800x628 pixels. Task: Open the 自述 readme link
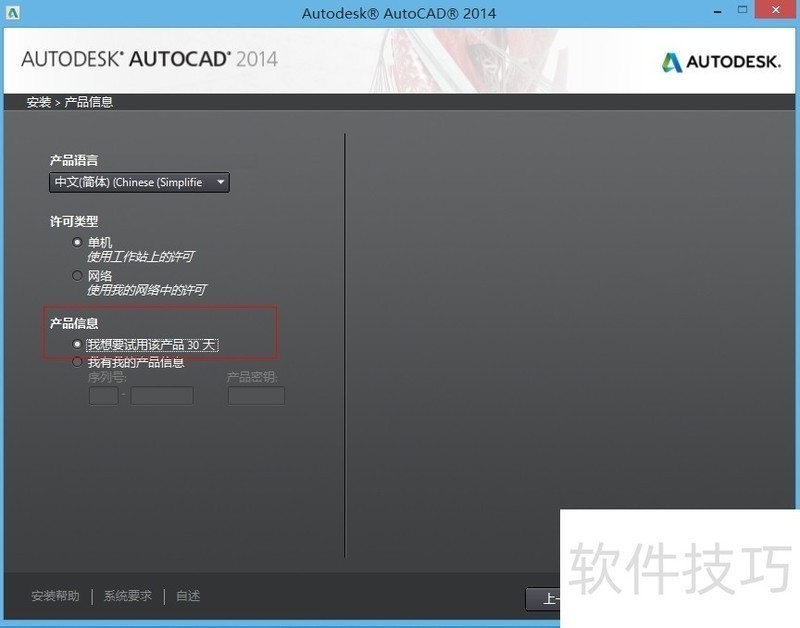188,596
